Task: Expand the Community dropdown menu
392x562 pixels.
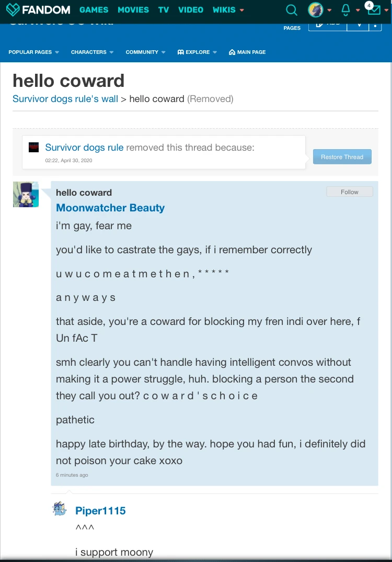Action: 146,52
